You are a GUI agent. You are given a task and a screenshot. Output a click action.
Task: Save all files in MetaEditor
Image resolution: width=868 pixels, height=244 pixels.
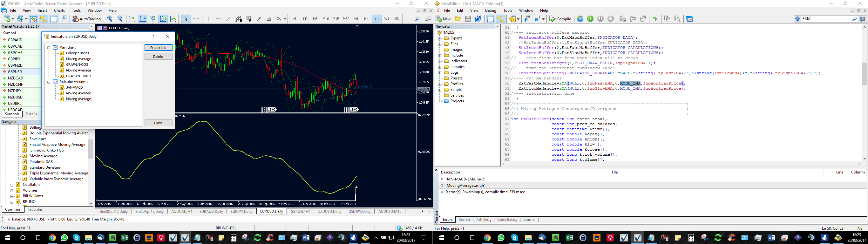coord(478,19)
